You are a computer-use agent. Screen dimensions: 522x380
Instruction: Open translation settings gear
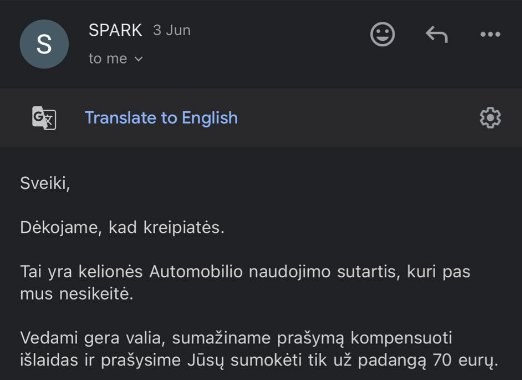click(490, 118)
